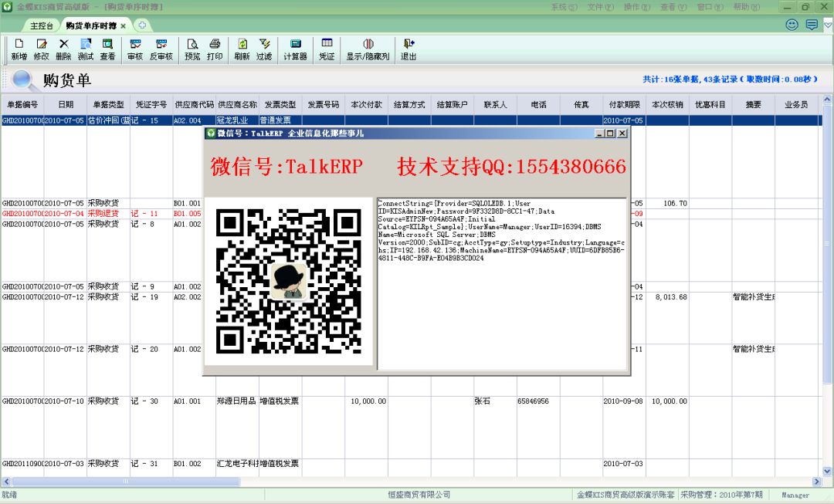Click inside the ConnectString text box
Image resolution: width=834 pixels, height=504 pixels.
point(502,283)
